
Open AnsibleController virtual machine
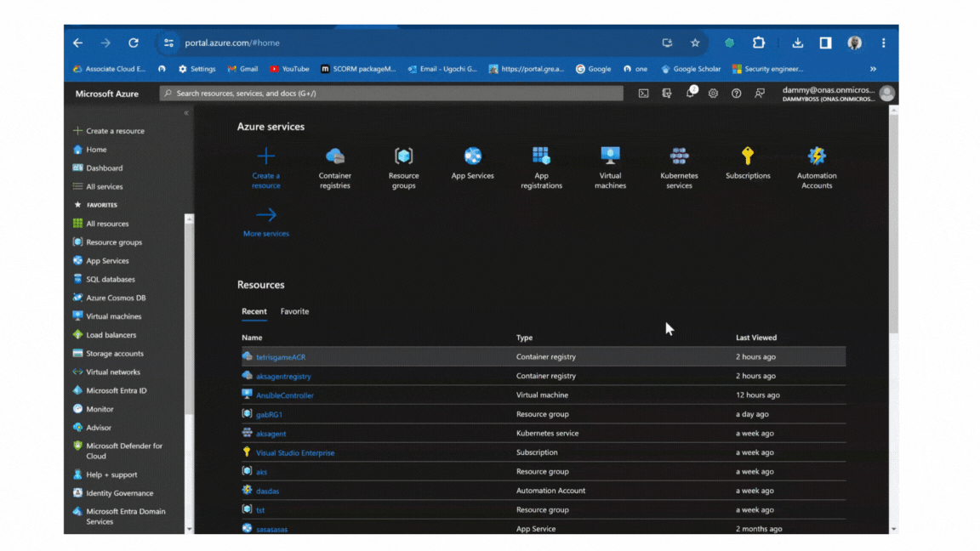coord(284,395)
